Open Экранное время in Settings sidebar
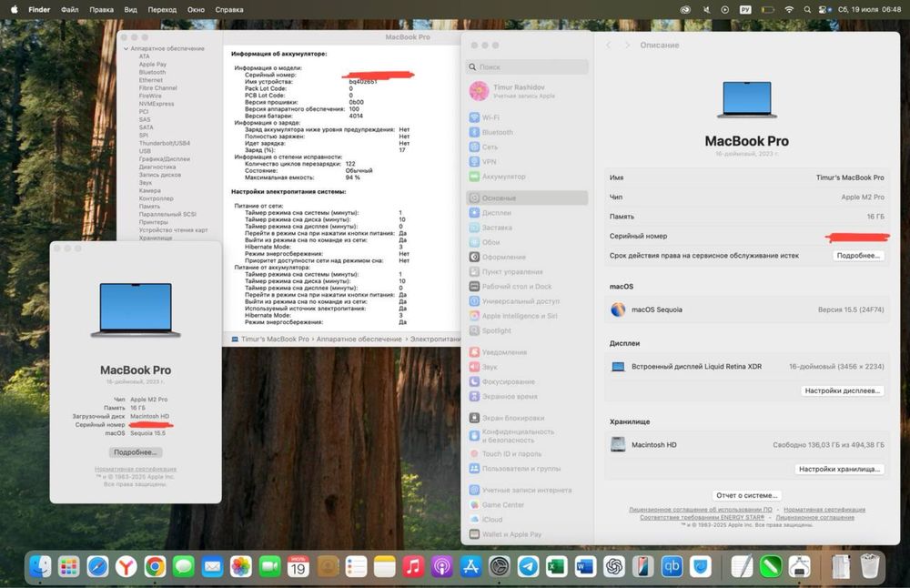 (528, 396)
